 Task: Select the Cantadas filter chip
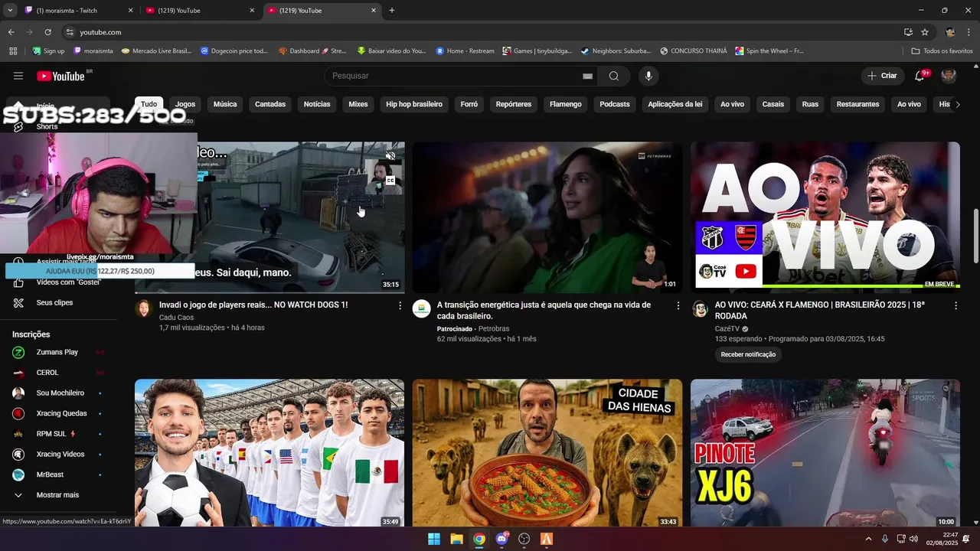270,104
